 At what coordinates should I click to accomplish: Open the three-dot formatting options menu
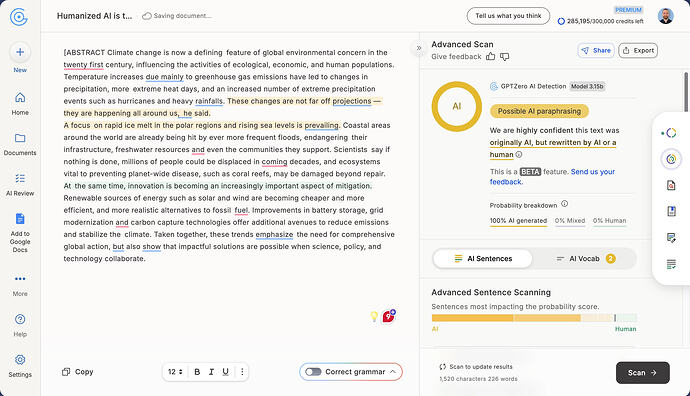click(242, 372)
